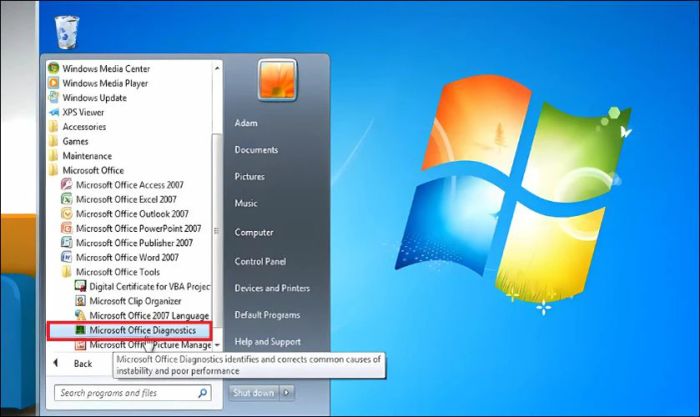The image size is (700, 417).
Task: Launch Microsoft Office Outlook 2007 label
Action: click(132, 213)
